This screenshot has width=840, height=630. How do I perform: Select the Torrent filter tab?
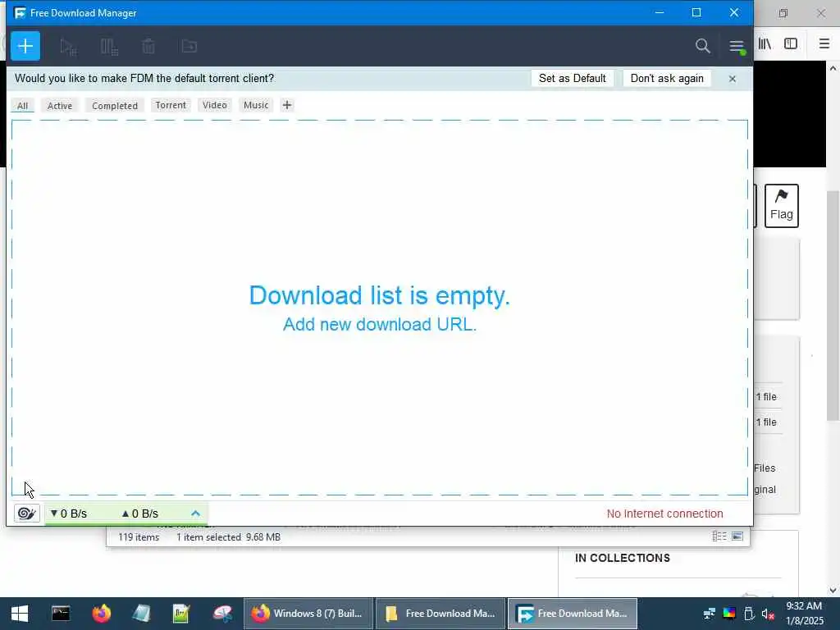[x=171, y=105]
